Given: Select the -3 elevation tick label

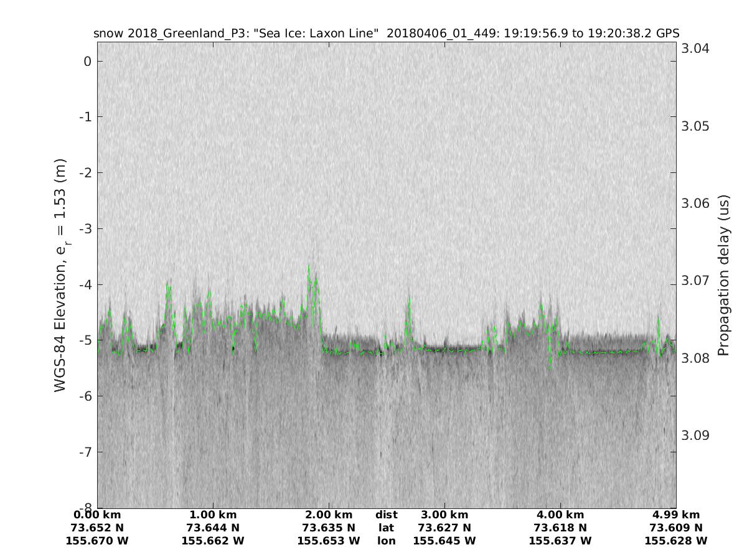Looking at the screenshot, I should click(x=85, y=228).
